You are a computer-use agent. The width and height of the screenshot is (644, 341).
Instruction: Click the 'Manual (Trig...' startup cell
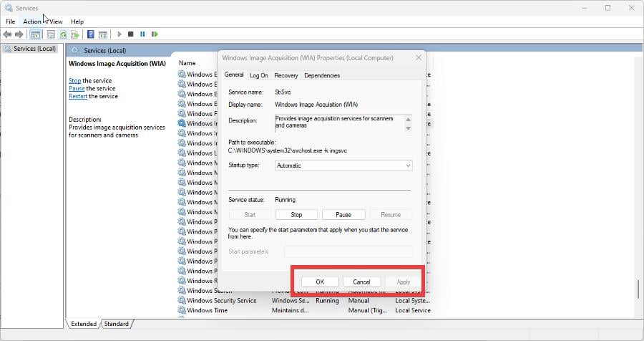coord(368,310)
